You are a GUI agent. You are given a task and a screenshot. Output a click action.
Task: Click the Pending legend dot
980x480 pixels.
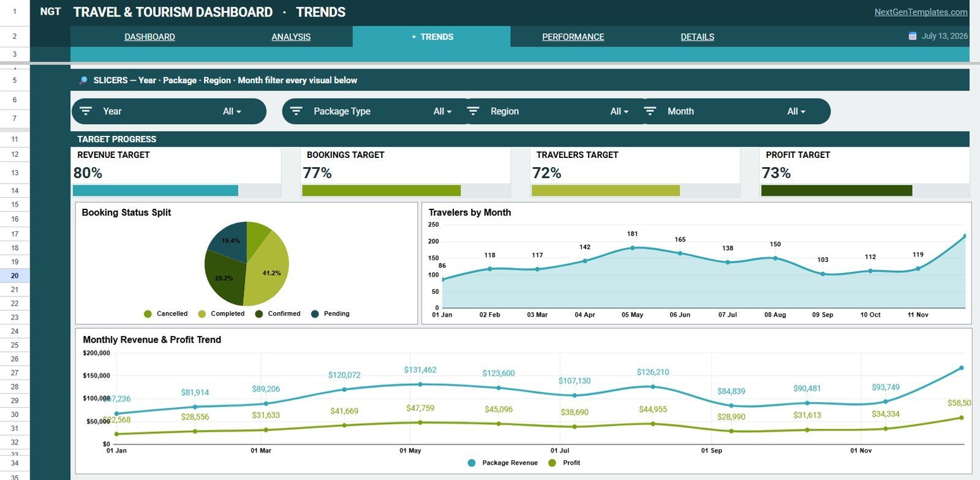pyautogui.click(x=315, y=314)
